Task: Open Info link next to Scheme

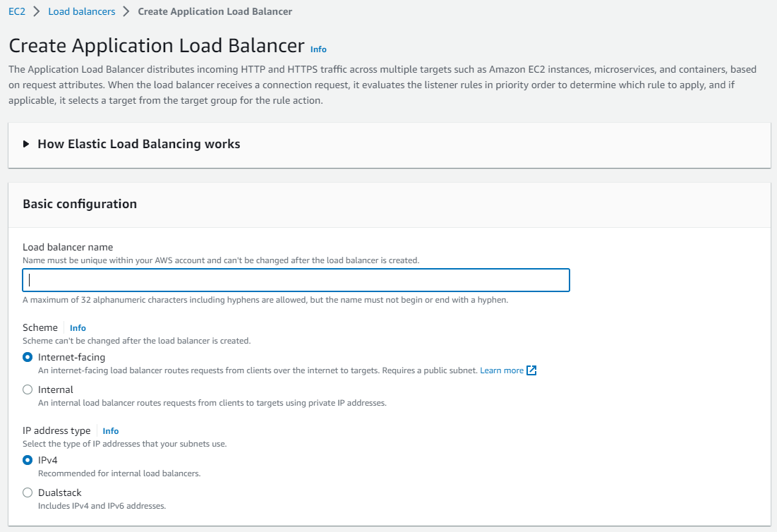Action: (x=78, y=328)
